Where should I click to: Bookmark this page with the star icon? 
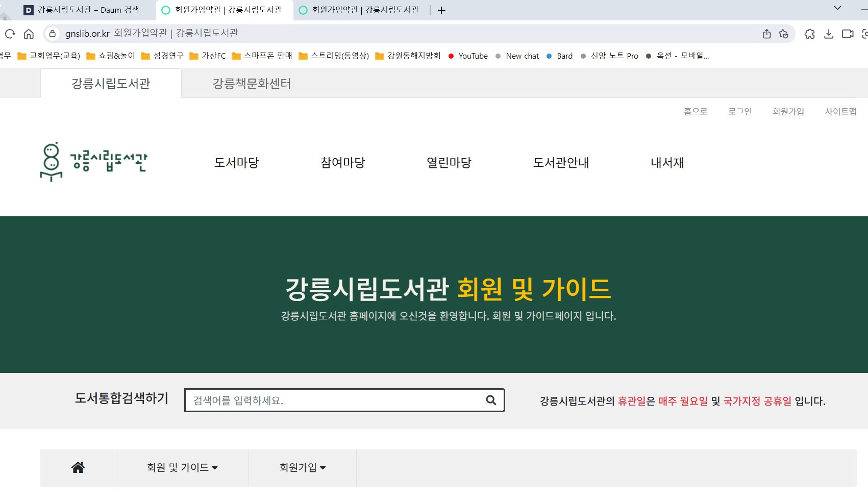click(784, 34)
